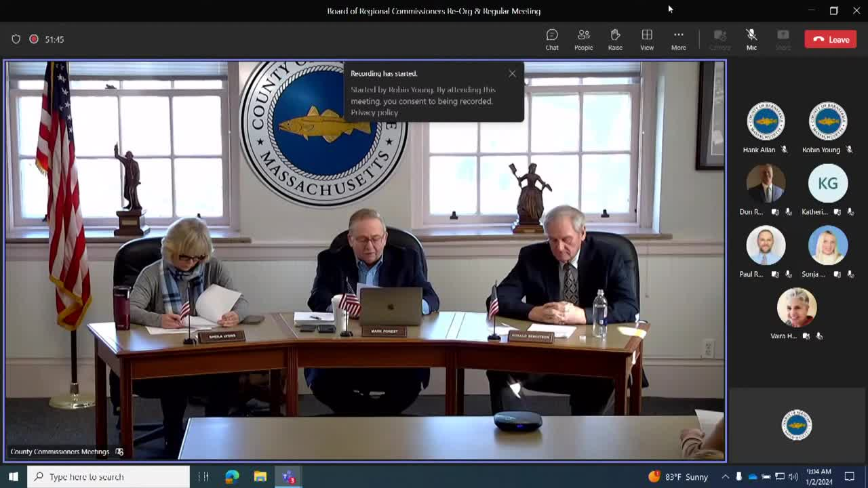Click Katherine's camera-off icon

click(x=837, y=212)
